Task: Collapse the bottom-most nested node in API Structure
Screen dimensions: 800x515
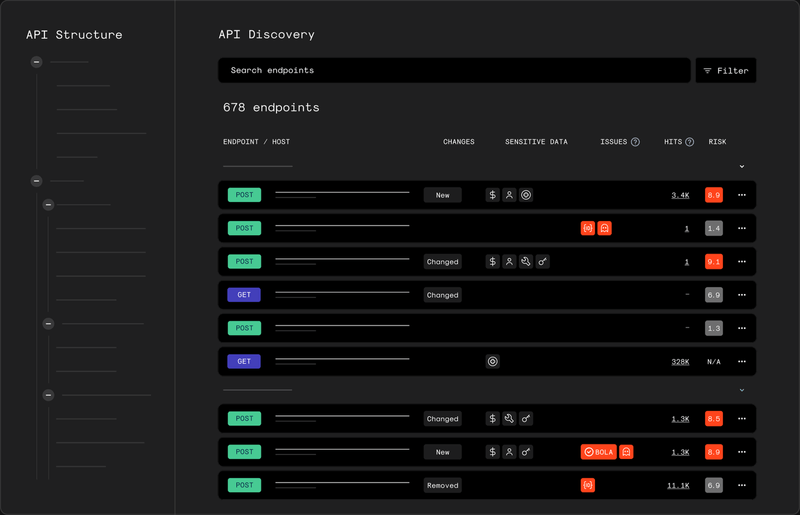Action: point(48,395)
